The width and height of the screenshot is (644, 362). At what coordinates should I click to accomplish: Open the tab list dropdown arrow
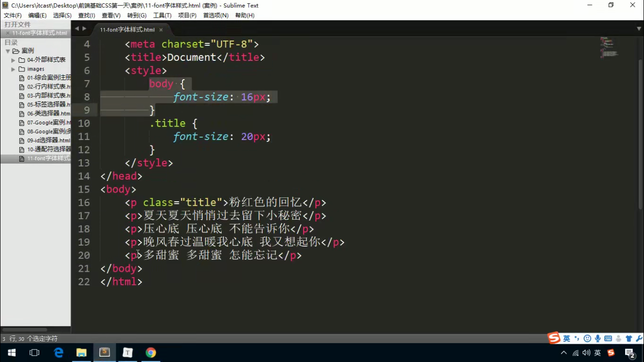coord(639,29)
